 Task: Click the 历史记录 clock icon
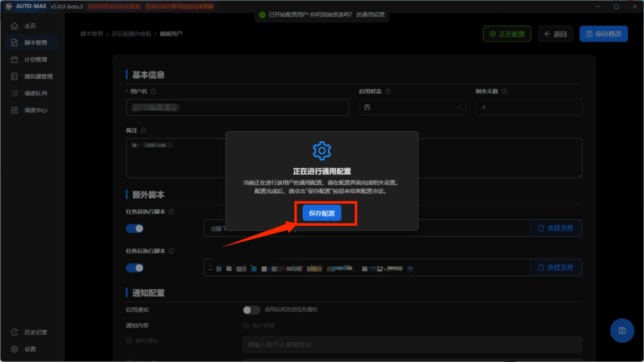pos(14,332)
